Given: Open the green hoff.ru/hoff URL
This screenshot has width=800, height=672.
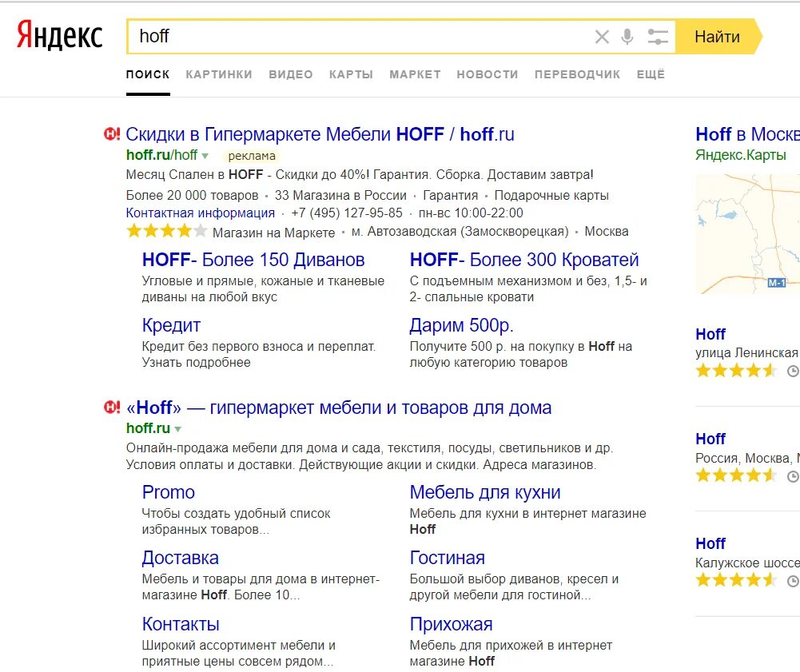Looking at the screenshot, I should pos(161,154).
